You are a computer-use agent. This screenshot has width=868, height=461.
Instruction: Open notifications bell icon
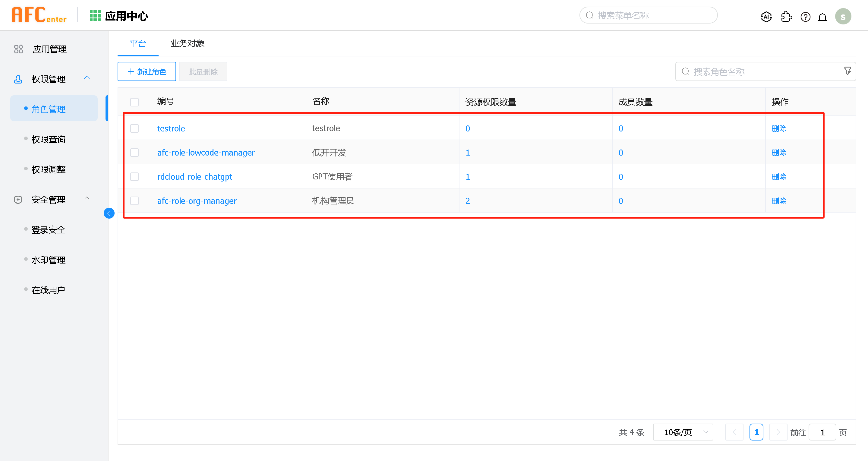click(822, 17)
